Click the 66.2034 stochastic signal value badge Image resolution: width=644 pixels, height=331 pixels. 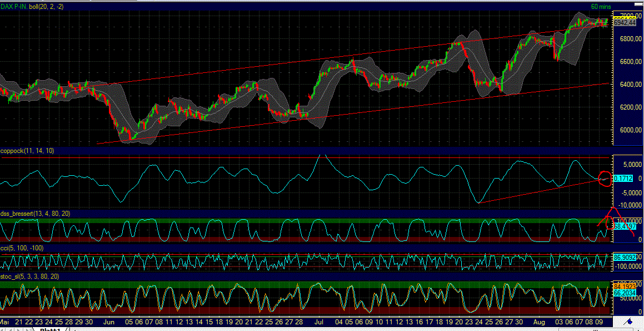623,291
